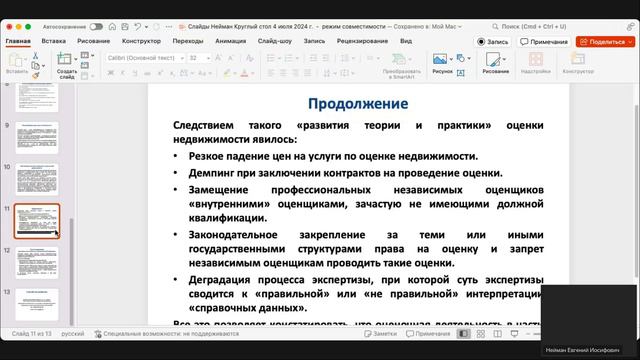Switch to Reading view icon
The width and height of the screenshot is (640, 360).
point(498,334)
